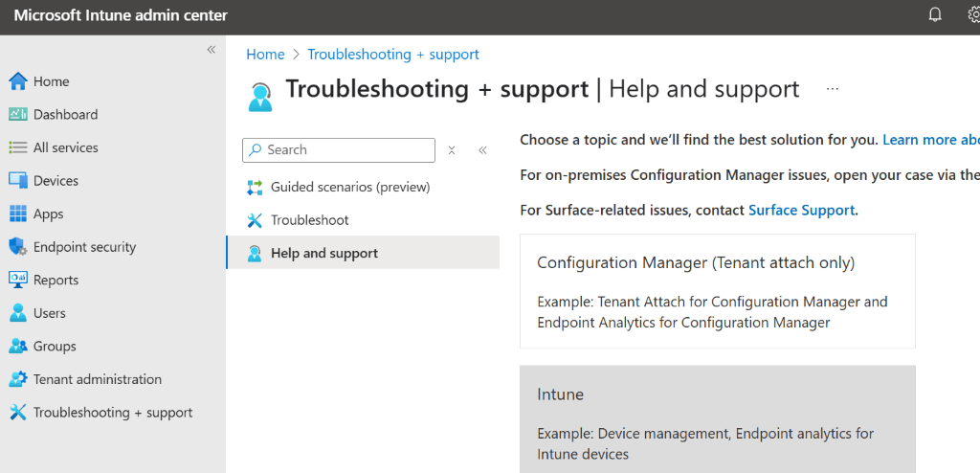Click the Troubleshooting + support breadcrumb link
Image resolution: width=980 pixels, height=473 pixels.
tap(393, 55)
